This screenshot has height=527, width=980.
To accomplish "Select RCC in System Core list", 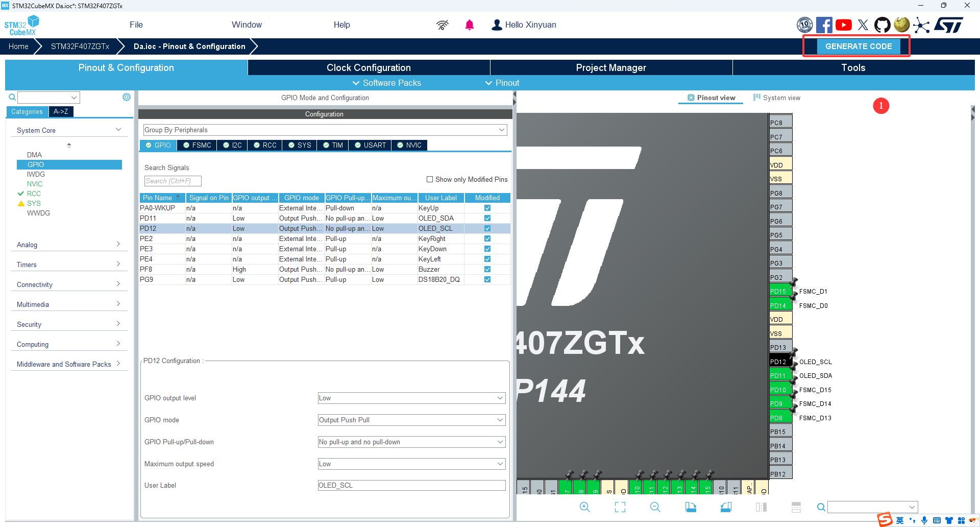I will [34, 194].
